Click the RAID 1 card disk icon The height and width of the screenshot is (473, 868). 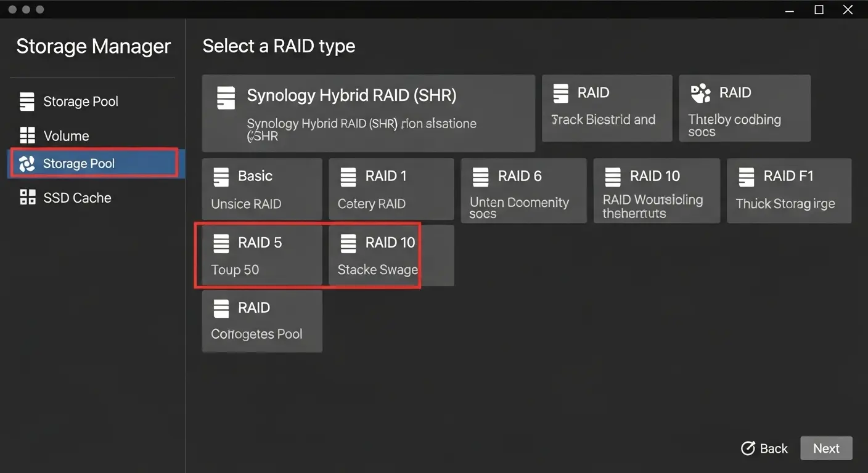click(348, 177)
